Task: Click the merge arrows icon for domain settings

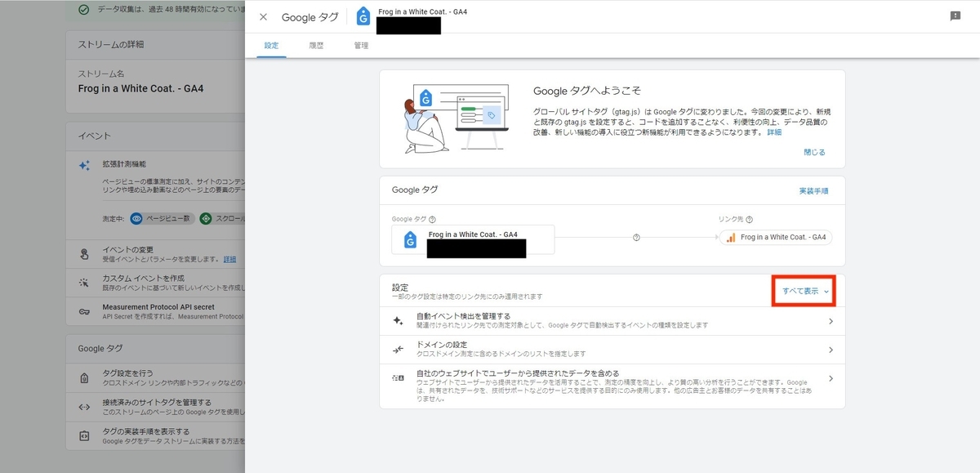Action: point(398,350)
